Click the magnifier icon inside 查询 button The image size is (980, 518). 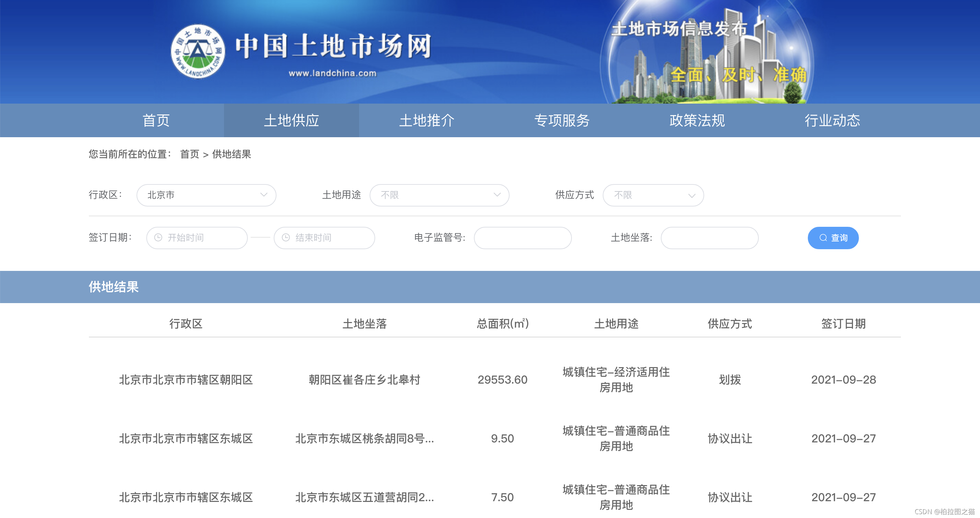tap(822, 238)
